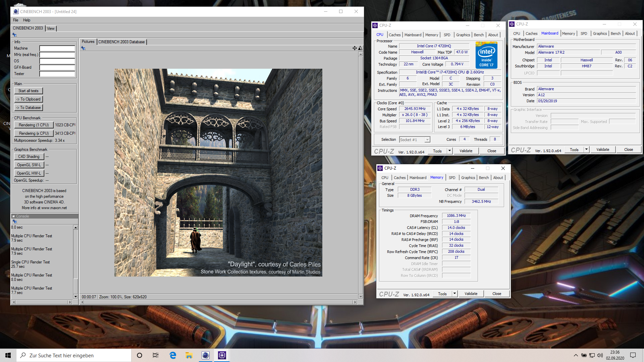Start the C4D Shading test
644x362 pixels.
point(29,157)
